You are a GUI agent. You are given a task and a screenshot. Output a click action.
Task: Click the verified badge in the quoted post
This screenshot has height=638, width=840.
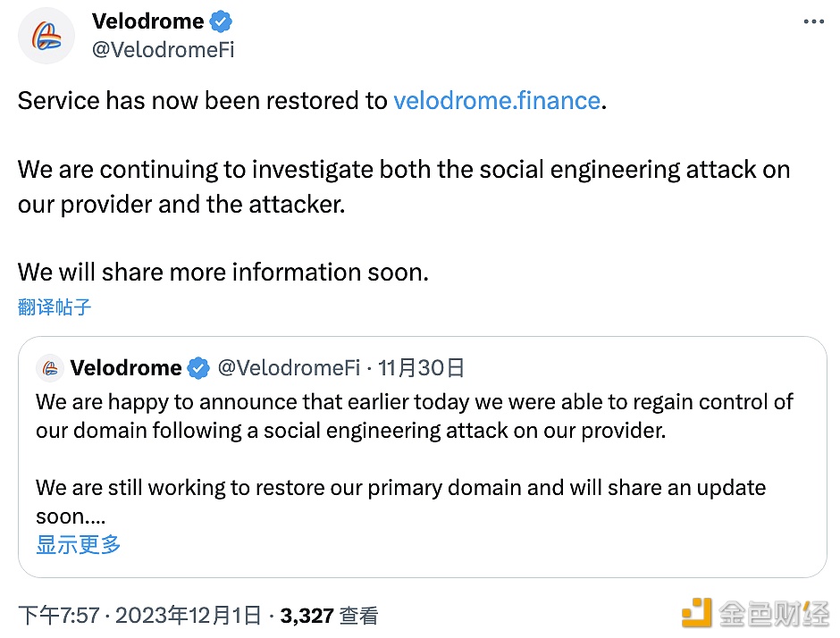(198, 368)
